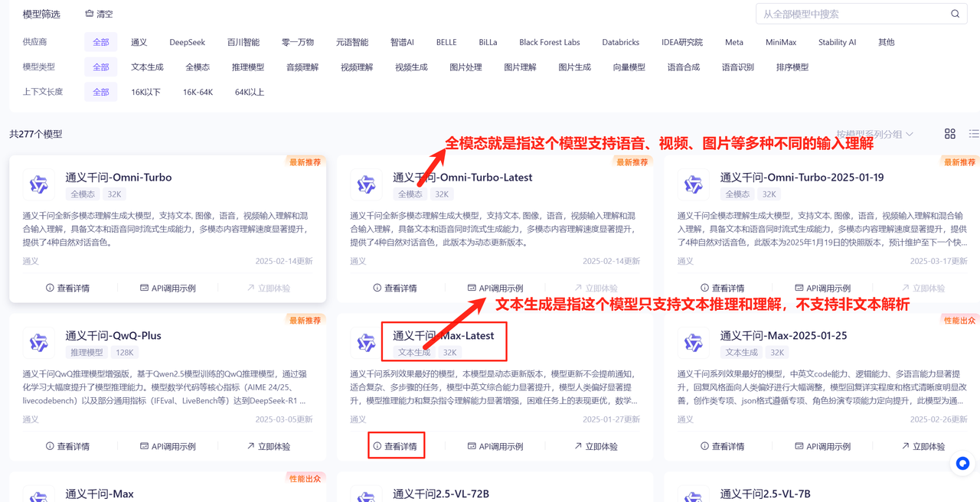Open 查看详情 for 通义千问-Max-Latest
This screenshot has height=502, width=980.
395,446
